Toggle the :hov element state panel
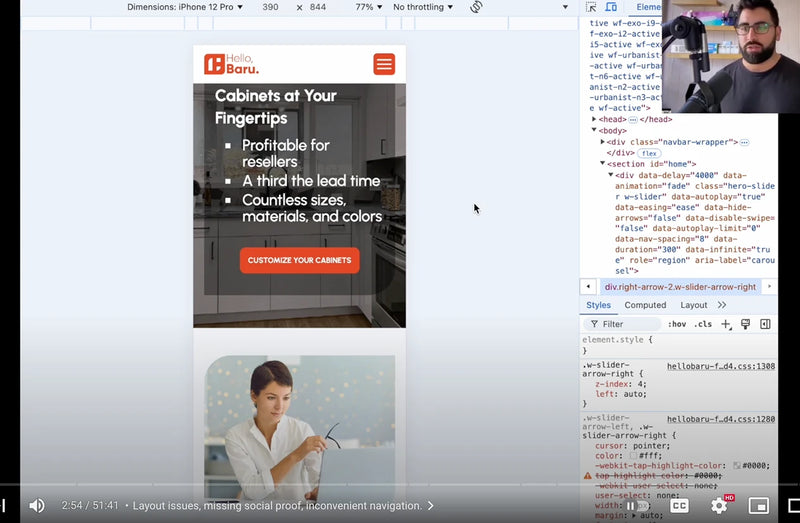This screenshot has height=523, width=800. tap(677, 324)
